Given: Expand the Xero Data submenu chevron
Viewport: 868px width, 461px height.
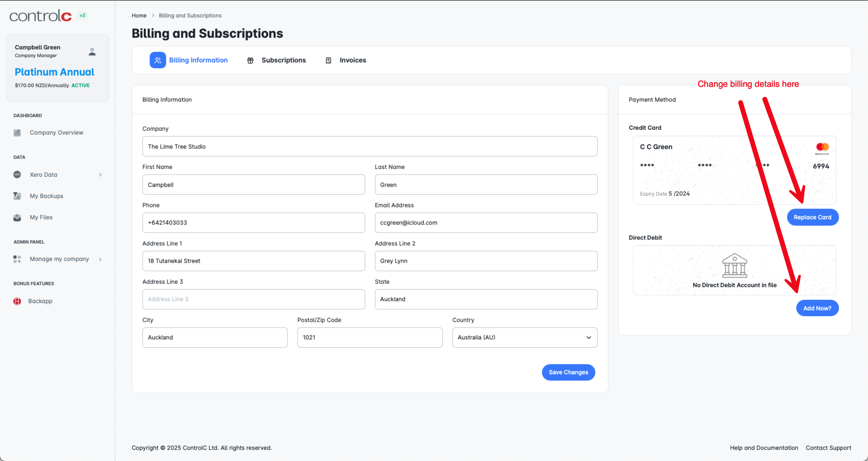Looking at the screenshot, I should (100, 175).
